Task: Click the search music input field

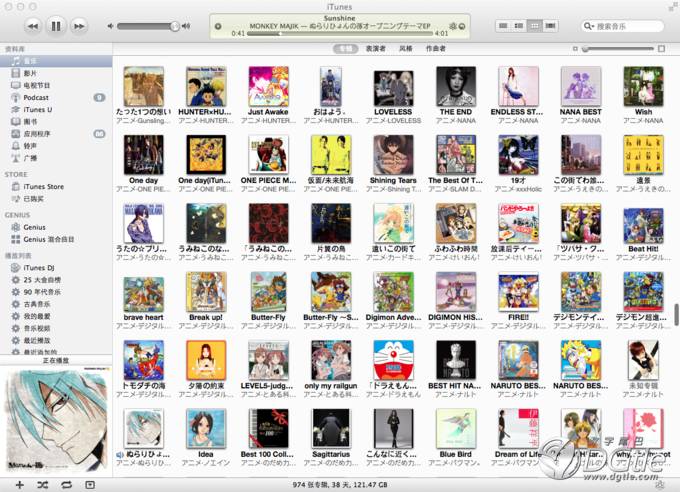Action: coord(622,26)
